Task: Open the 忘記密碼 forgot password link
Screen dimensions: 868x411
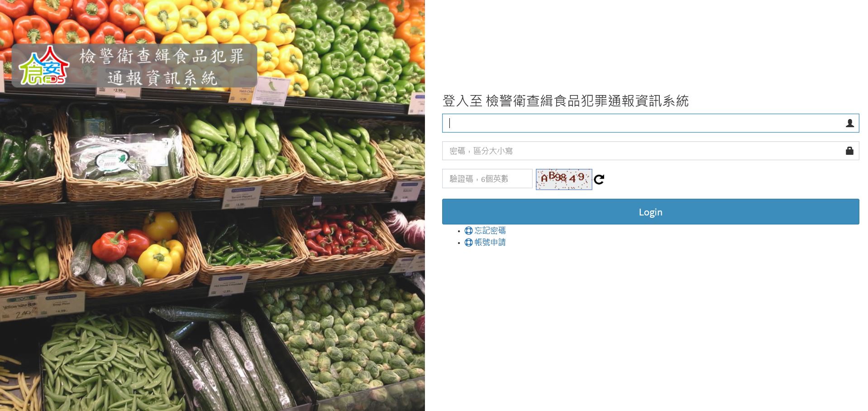Action: click(490, 231)
